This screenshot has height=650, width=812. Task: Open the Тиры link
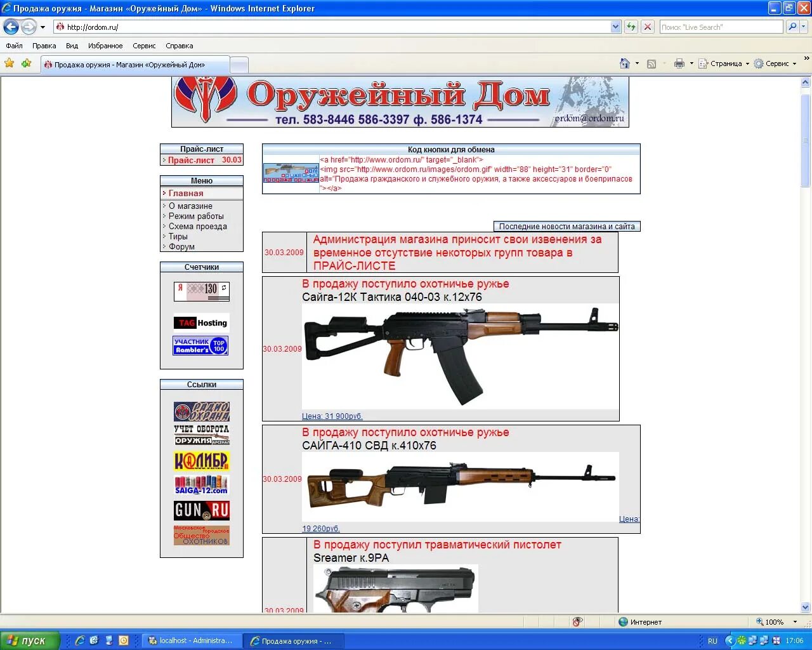click(x=178, y=236)
